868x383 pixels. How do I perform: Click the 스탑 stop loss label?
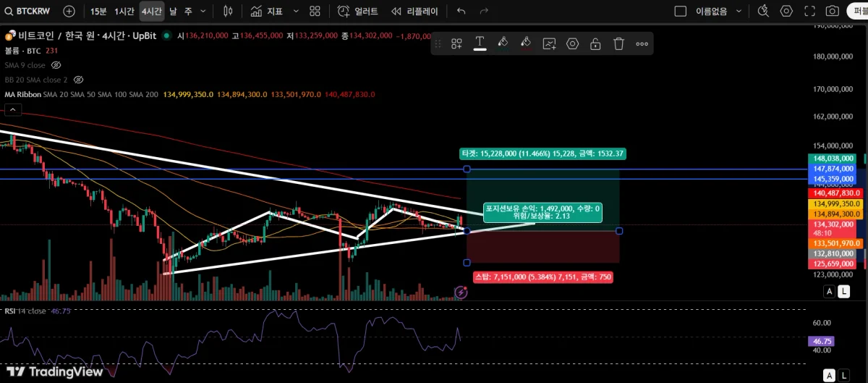543,277
